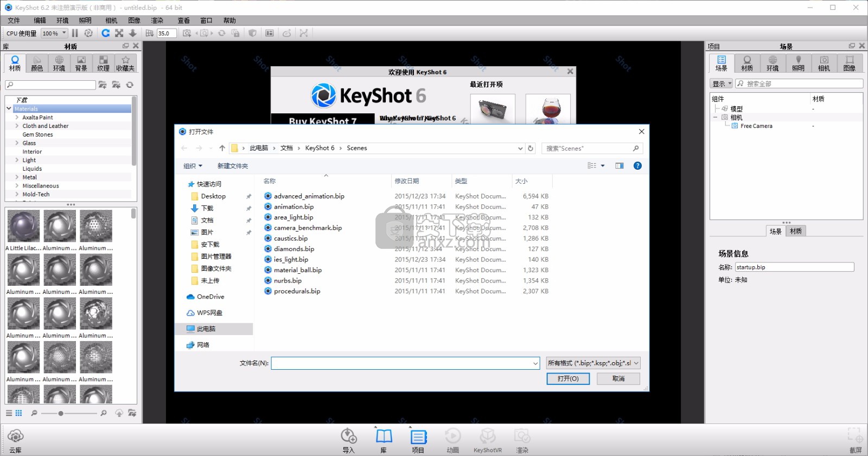
Task: Switch library to list view icon
Action: [9, 413]
